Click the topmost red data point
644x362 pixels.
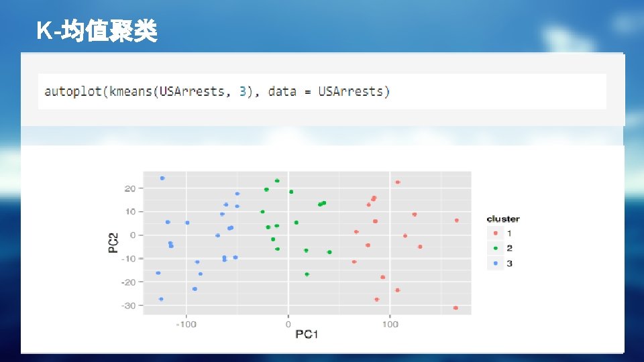pyautogui.click(x=397, y=182)
